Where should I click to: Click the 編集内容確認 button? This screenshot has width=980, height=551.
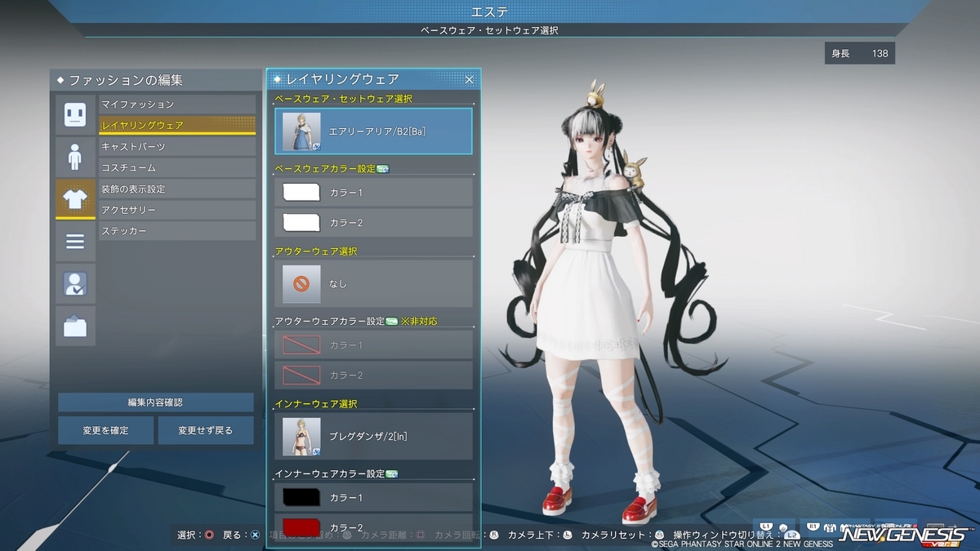(x=155, y=402)
